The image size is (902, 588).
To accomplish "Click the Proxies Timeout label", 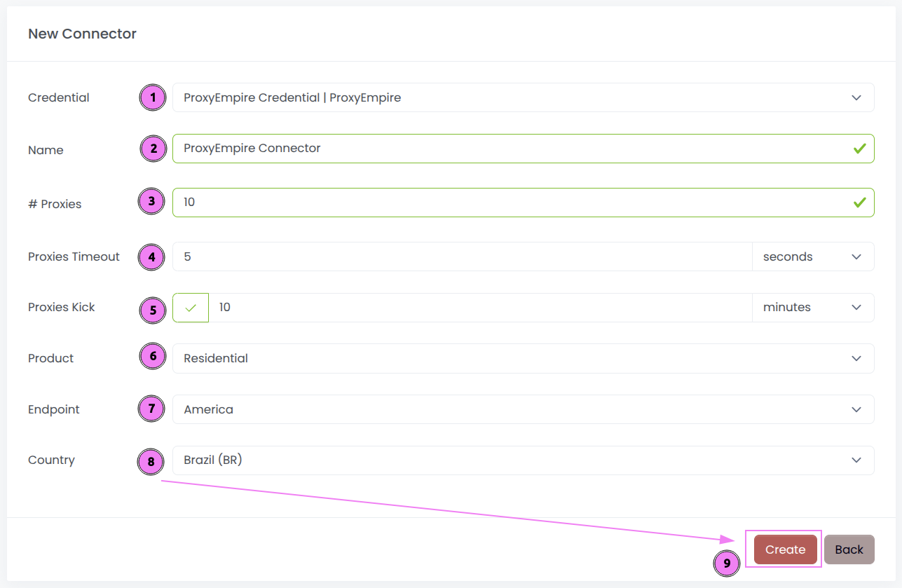I will coord(74,257).
